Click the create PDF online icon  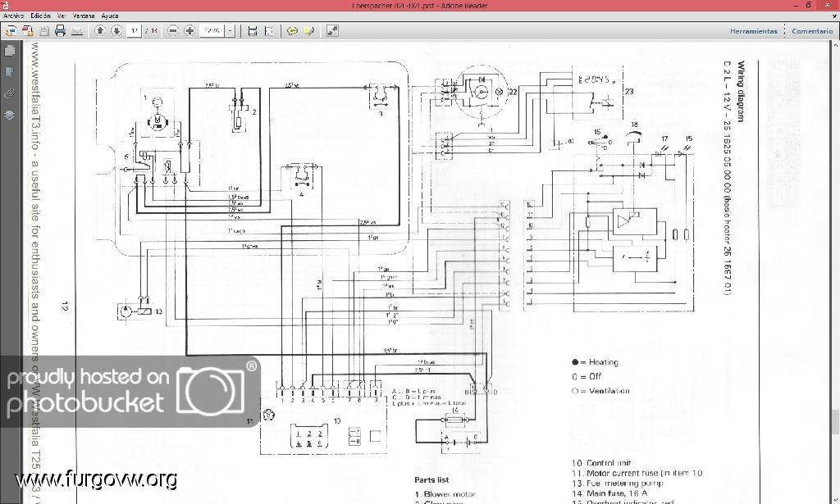click(10, 31)
